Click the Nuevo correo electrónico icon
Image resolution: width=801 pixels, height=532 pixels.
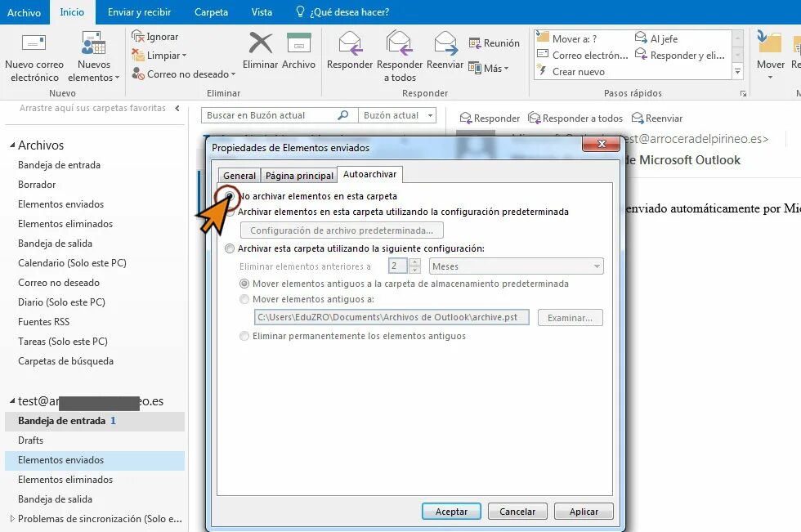pyautogui.click(x=34, y=42)
